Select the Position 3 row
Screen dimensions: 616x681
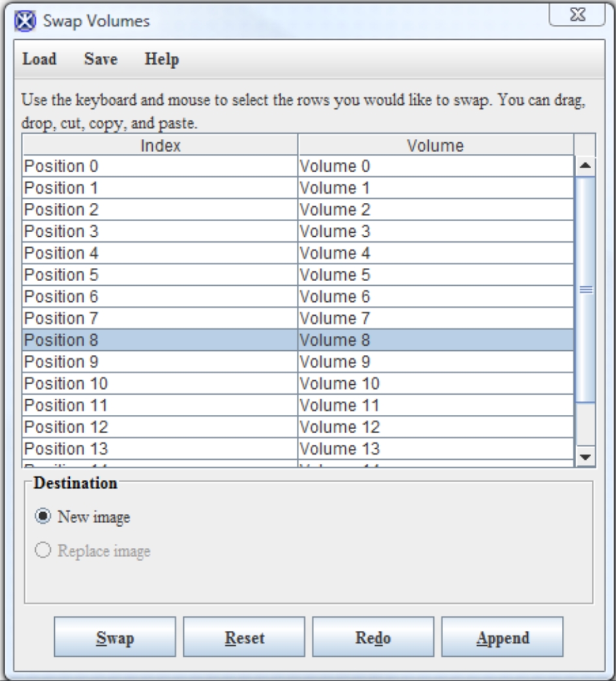160,232
